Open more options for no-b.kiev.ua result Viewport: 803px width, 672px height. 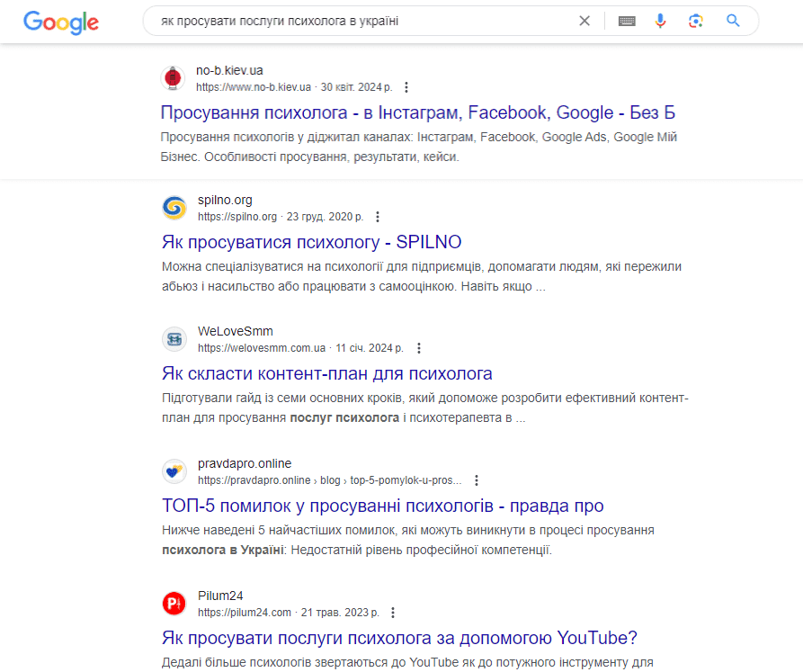(406, 87)
